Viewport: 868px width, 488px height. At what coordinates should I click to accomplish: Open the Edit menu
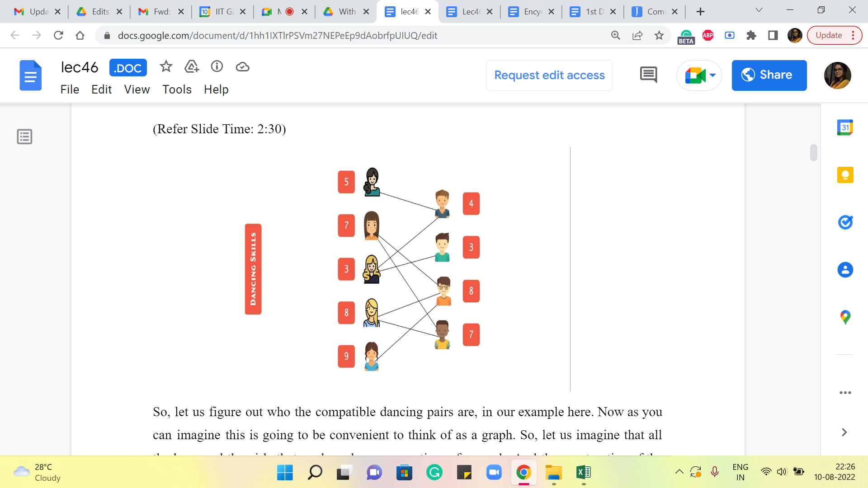point(101,89)
